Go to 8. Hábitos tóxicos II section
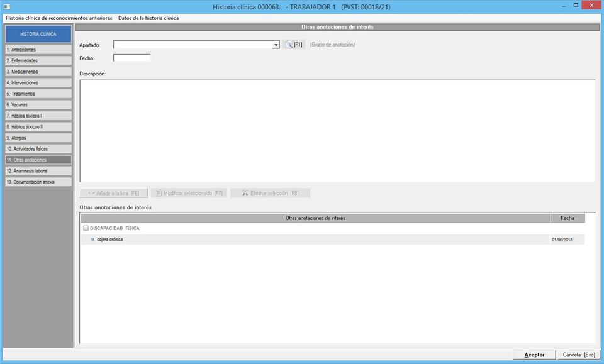This screenshot has width=604, height=364. coord(38,126)
